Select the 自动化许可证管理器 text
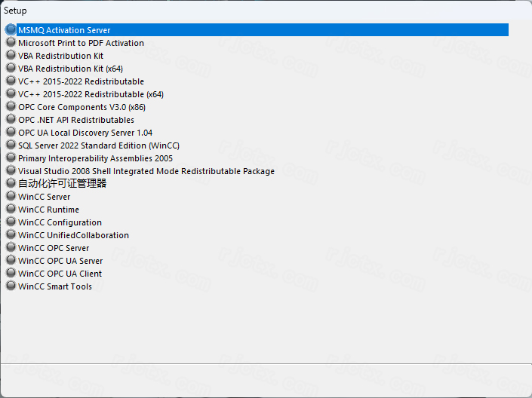The image size is (532, 398). tap(63, 184)
